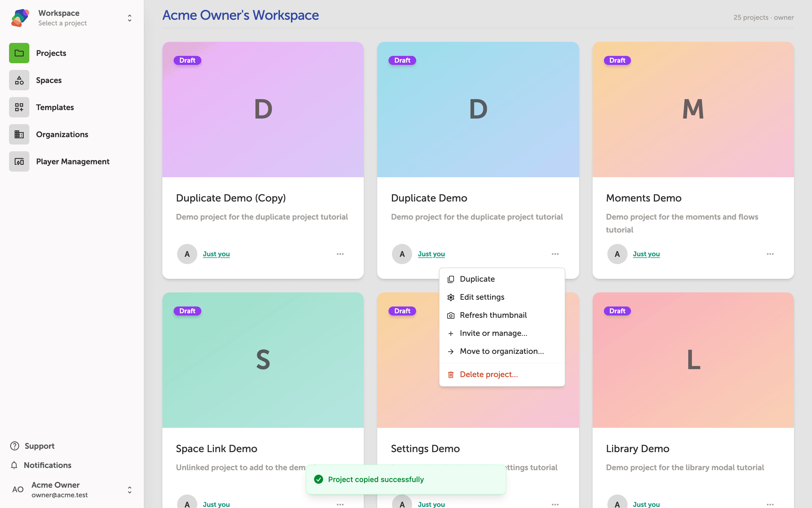Click the red trash icon
Screen dimensions: 812x508
click(451, 375)
